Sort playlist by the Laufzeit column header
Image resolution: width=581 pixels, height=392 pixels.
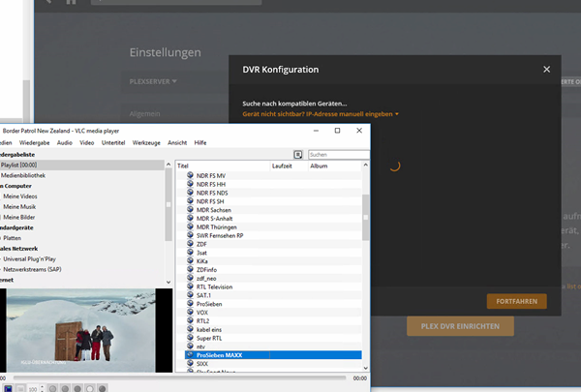(x=289, y=166)
